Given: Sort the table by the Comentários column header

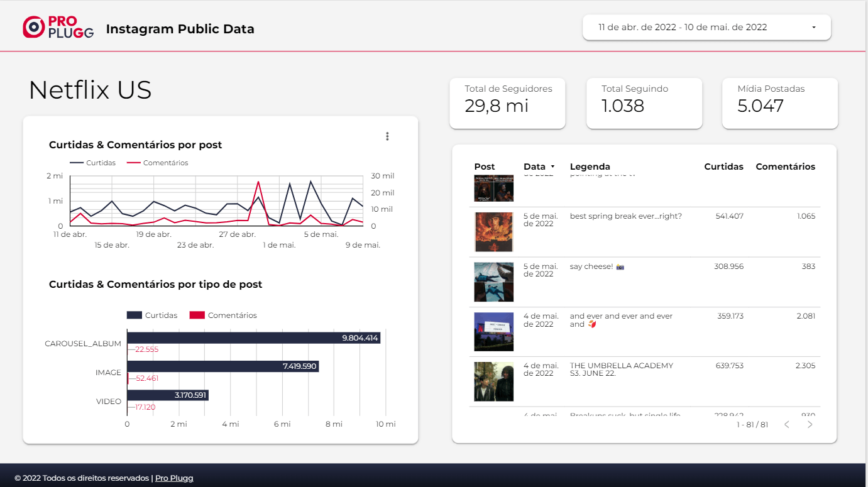Looking at the screenshot, I should click(785, 167).
